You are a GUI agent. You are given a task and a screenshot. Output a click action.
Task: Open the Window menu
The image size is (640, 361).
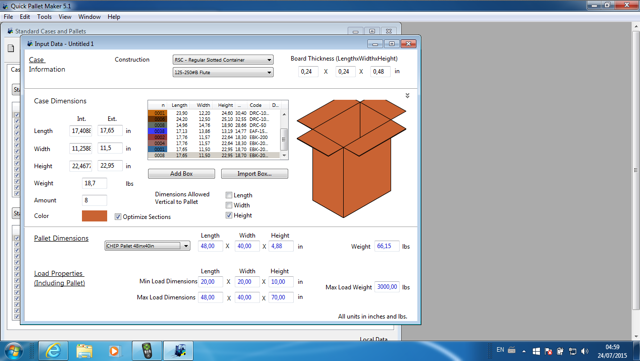(89, 17)
